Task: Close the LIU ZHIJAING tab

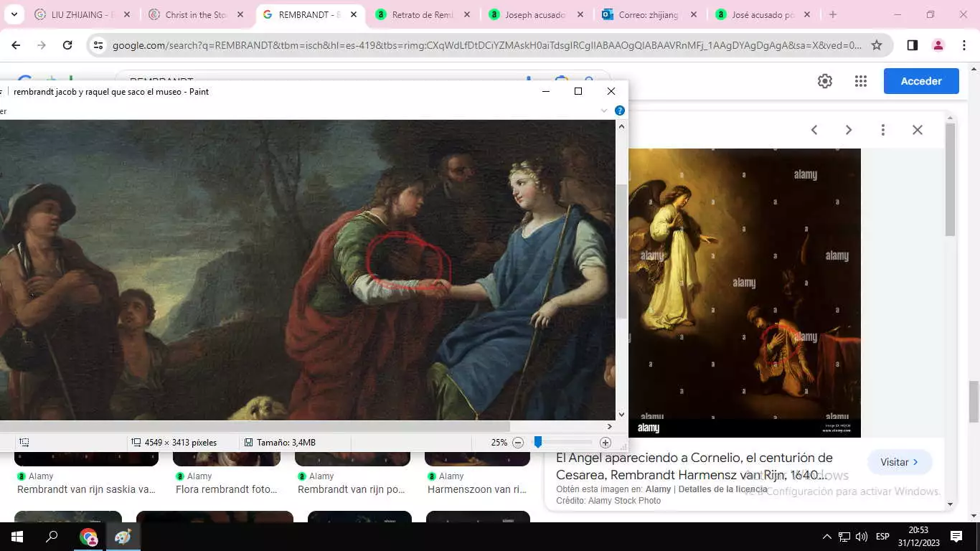Action: 126,14
